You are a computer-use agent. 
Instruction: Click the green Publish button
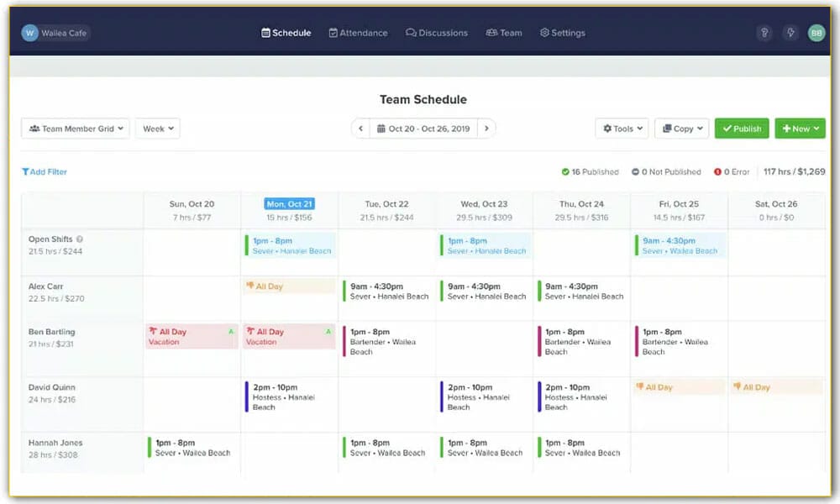pyautogui.click(x=742, y=129)
